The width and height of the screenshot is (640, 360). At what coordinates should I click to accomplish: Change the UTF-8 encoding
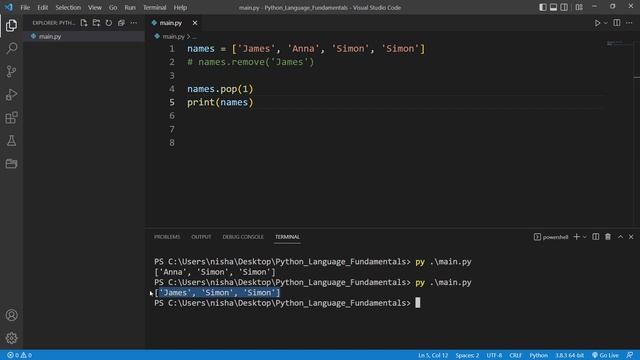click(494, 355)
